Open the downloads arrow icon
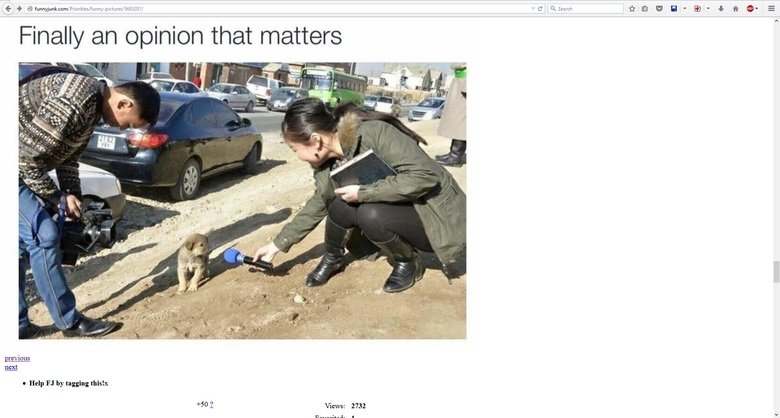 721,8
